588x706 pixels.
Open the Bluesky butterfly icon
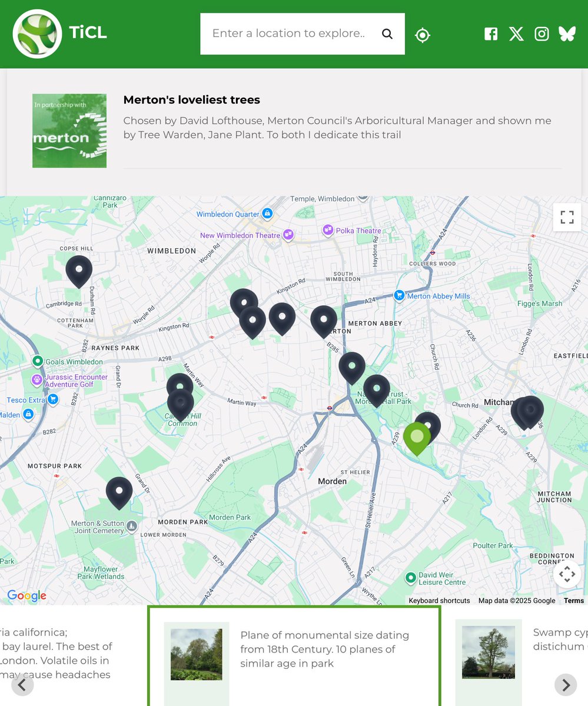coord(567,34)
